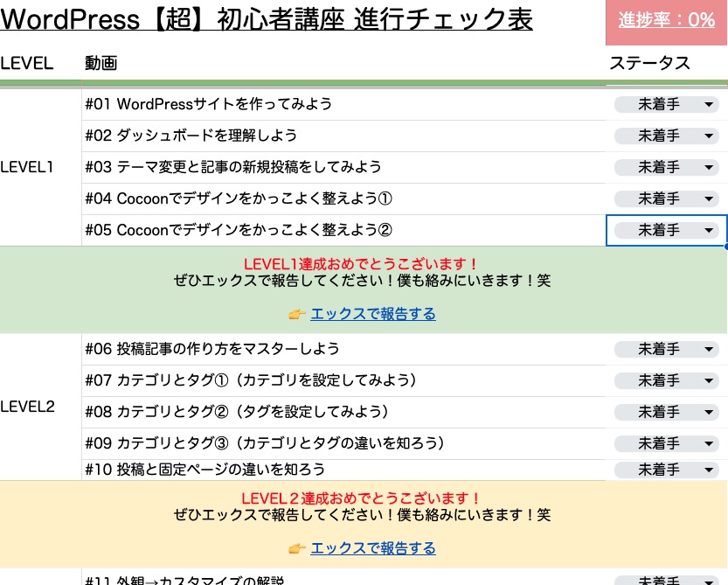The height and width of the screenshot is (585, 728).
Task: Open status dropdown for #02 ダッシュボード row
Action: [x=666, y=136]
